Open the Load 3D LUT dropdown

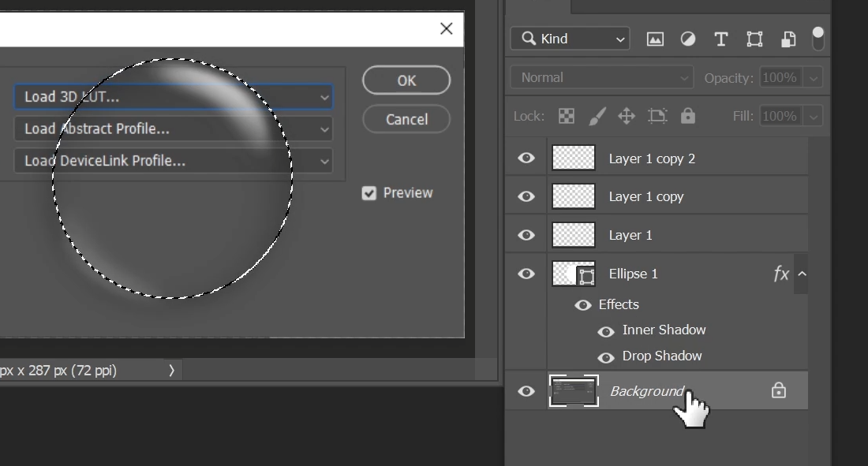point(173,97)
